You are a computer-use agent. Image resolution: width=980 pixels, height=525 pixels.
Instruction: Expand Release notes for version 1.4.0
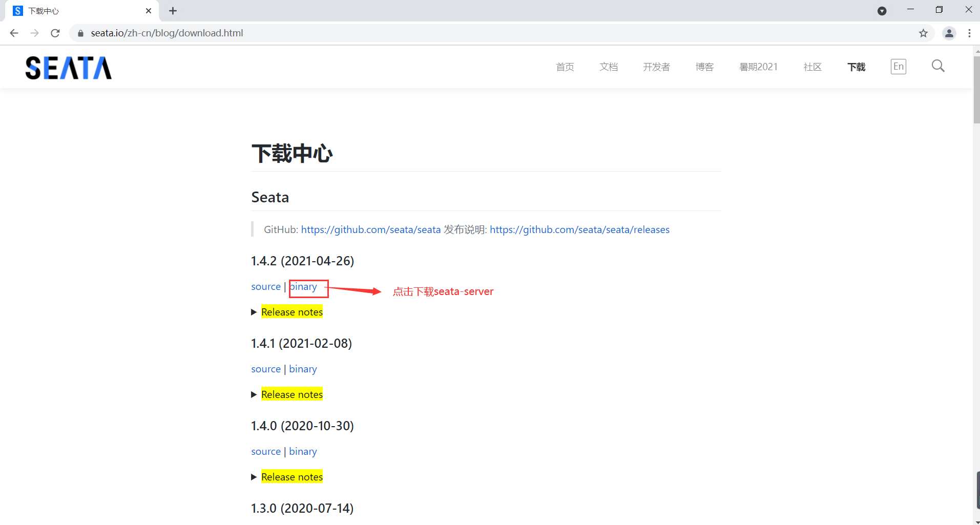click(x=291, y=476)
